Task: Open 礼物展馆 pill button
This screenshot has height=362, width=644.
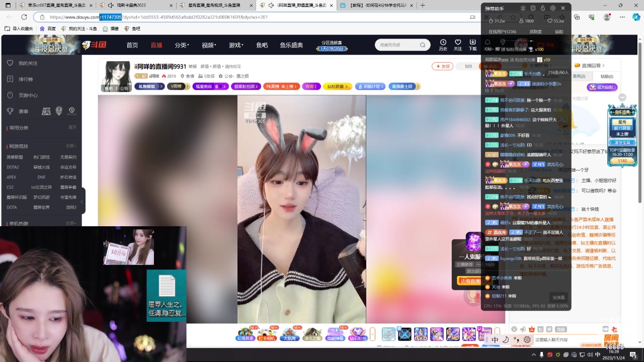Action: 149,86
